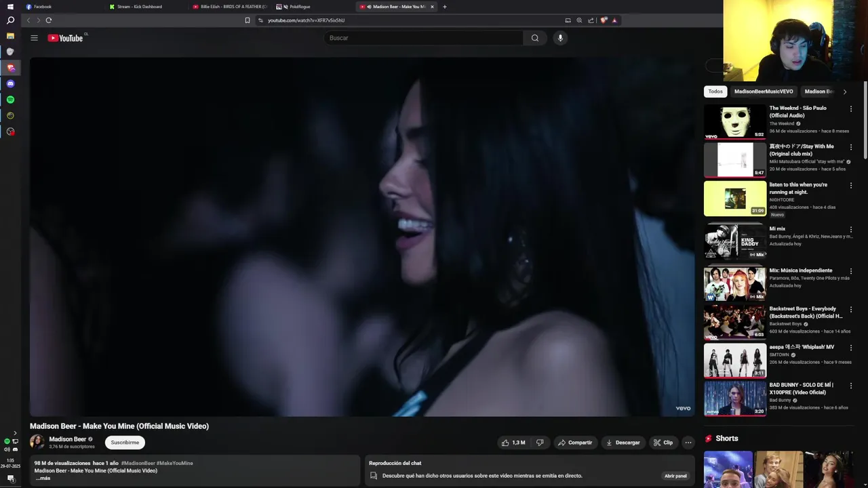868x488 pixels.
Task: Click the Descargar download button
Action: click(623, 443)
